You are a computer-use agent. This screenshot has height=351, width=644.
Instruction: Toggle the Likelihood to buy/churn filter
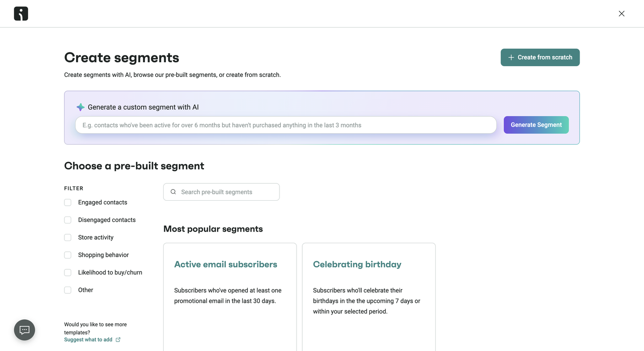(x=68, y=272)
